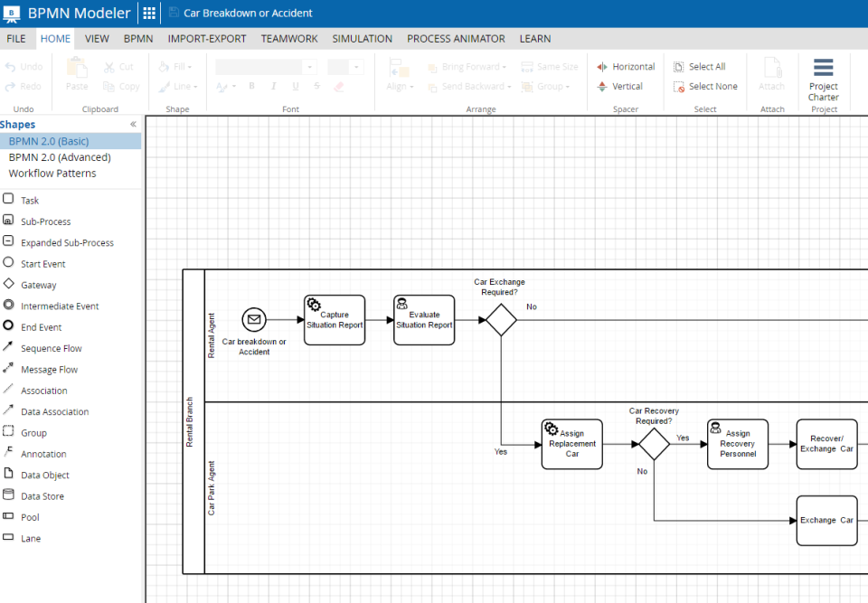Image resolution: width=868 pixels, height=603 pixels.
Task: Select the Data Store shape
Action: pos(33,495)
